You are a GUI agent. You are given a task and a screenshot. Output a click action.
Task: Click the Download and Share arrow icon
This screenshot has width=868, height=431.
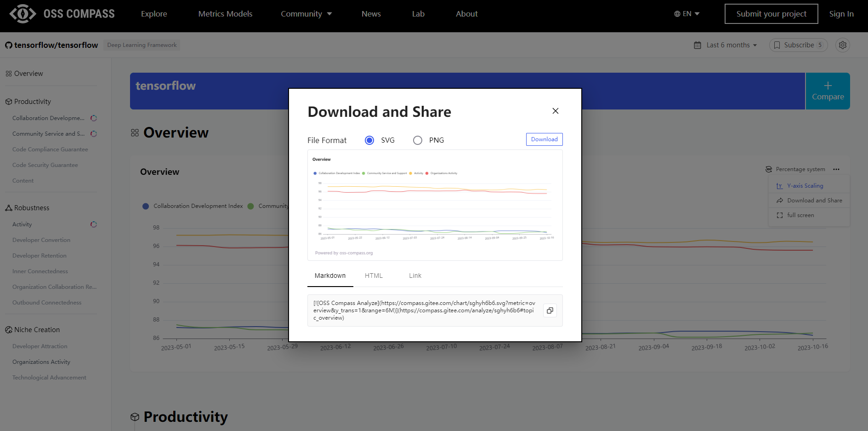(x=780, y=201)
